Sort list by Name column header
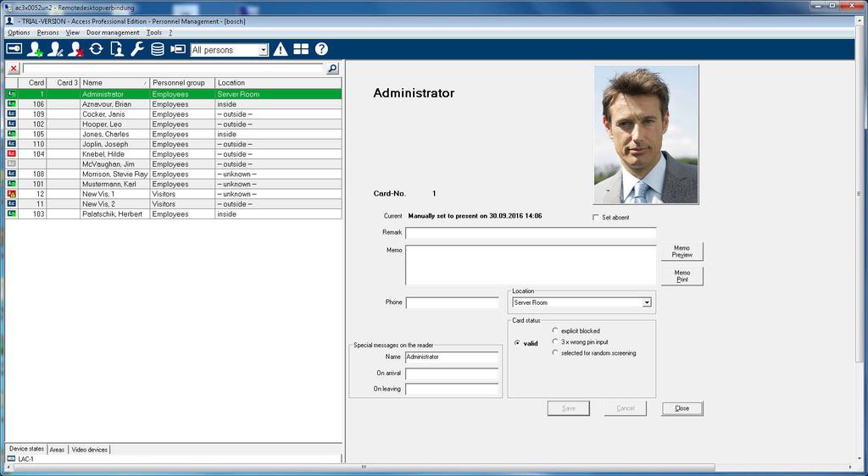The height and width of the screenshot is (476, 868). [x=114, y=82]
